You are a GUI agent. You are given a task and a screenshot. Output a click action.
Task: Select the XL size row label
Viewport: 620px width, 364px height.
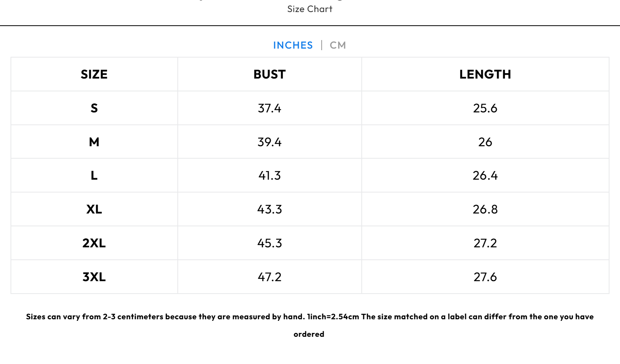pos(94,210)
